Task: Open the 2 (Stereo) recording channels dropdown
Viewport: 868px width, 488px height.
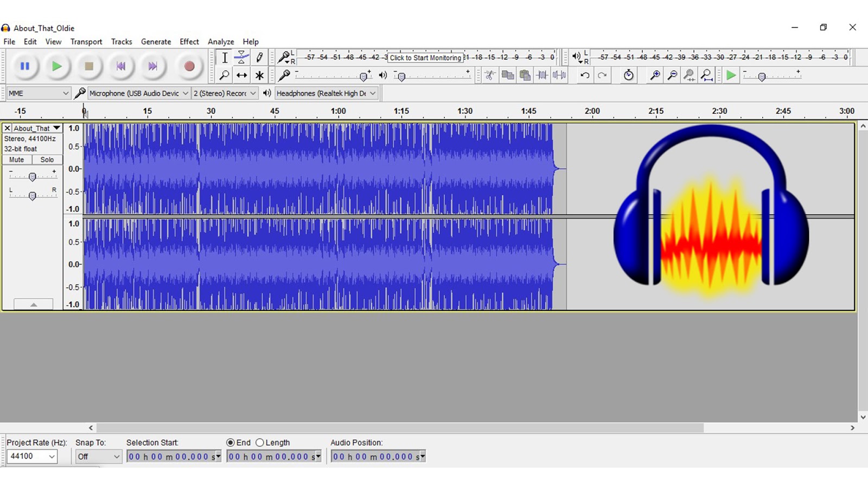Action: (x=225, y=93)
